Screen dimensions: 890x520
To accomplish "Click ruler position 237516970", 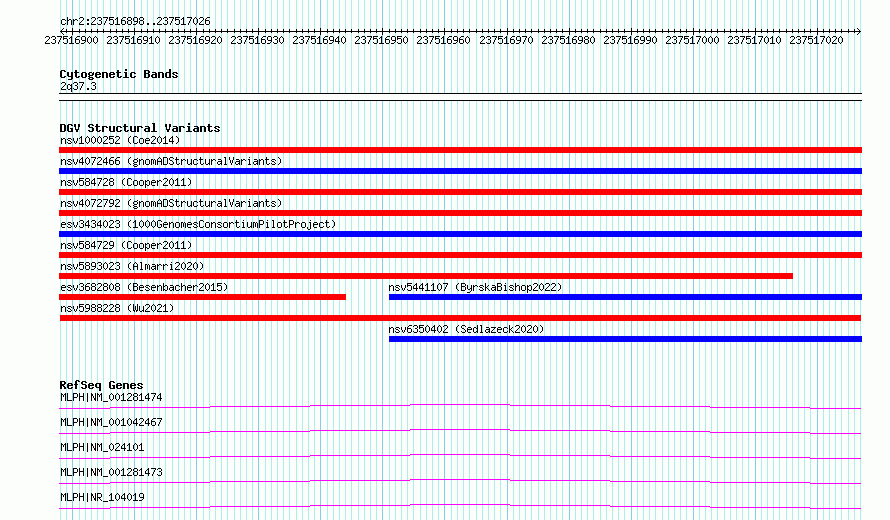I will (506, 40).
